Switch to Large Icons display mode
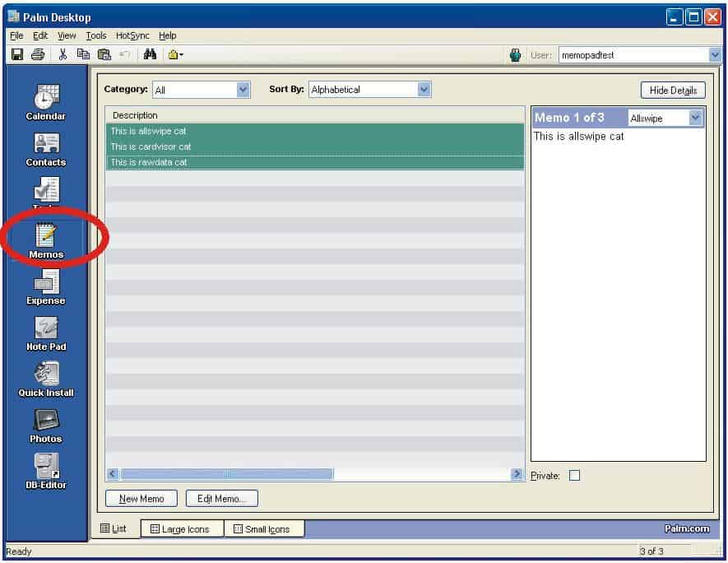728x563 pixels. click(182, 528)
